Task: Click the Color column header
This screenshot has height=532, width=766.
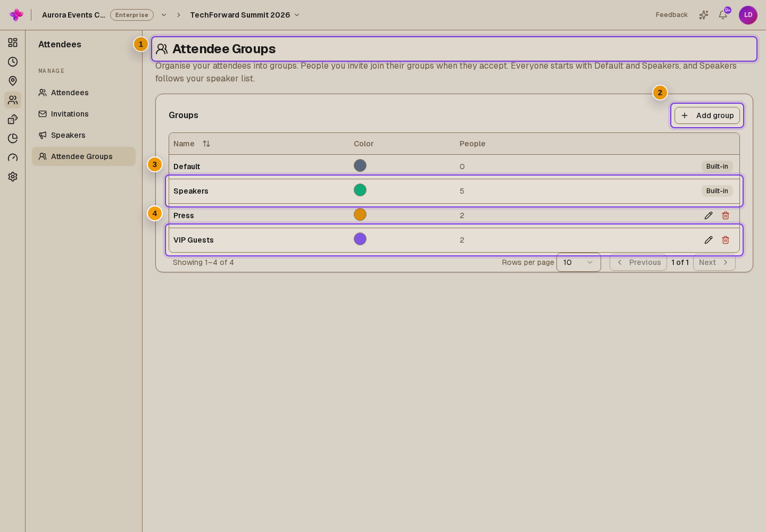Action: pyautogui.click(x=364, y=144)
